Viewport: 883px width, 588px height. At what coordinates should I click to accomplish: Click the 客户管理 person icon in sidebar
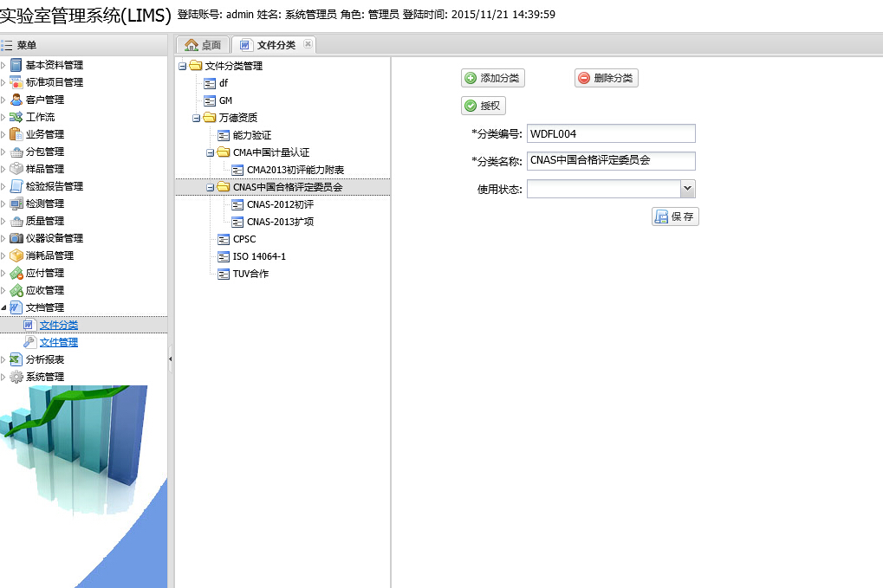(x=16, y=100)
